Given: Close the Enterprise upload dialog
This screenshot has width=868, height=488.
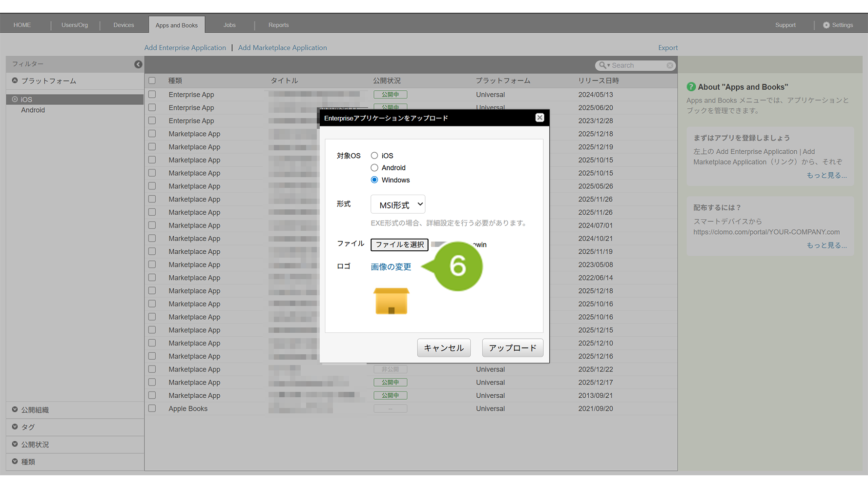Looking at the screenshot, I should pos(539,118).
